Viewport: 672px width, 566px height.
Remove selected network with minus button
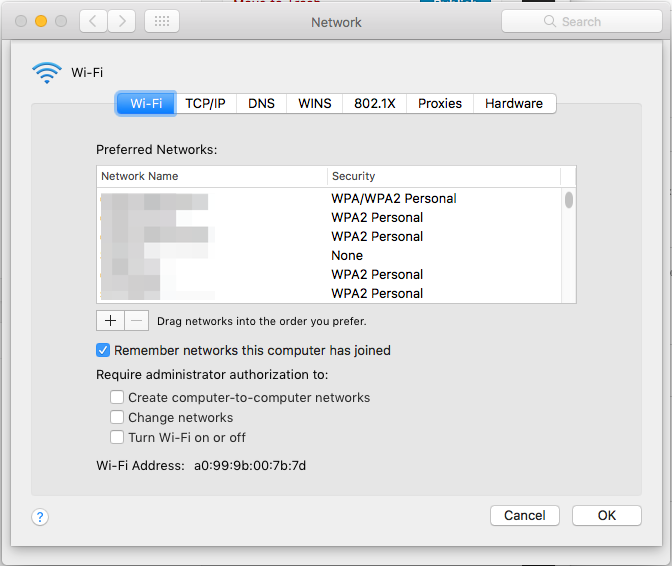137,321
